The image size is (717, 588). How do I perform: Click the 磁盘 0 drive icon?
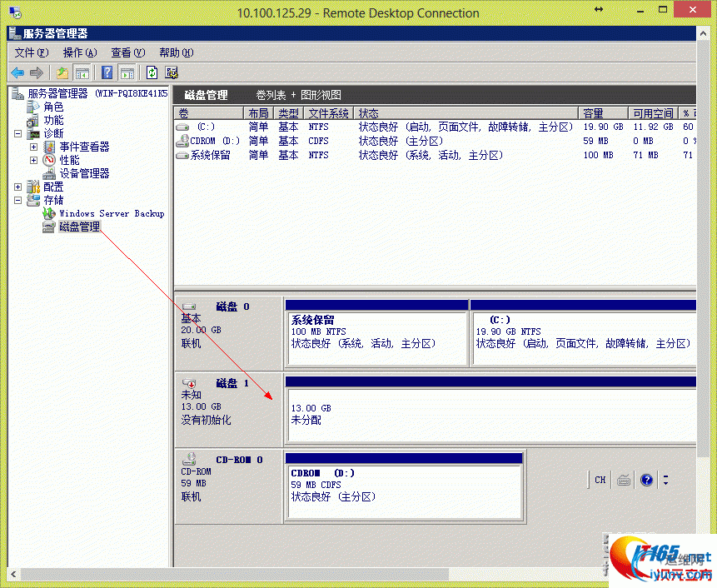click(x=189, y=306)
